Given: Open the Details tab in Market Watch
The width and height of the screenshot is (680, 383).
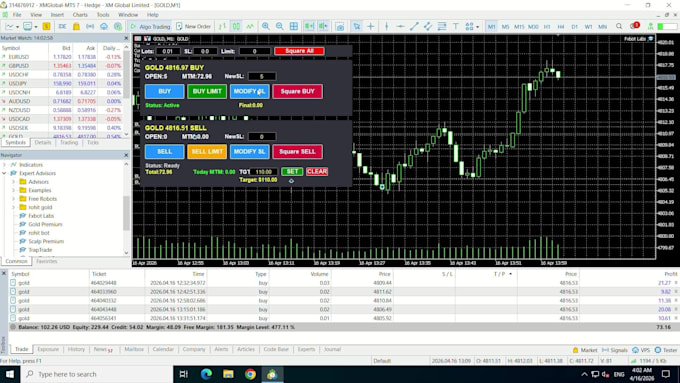Looking at the screenshot, I should (x=42, y=142).
